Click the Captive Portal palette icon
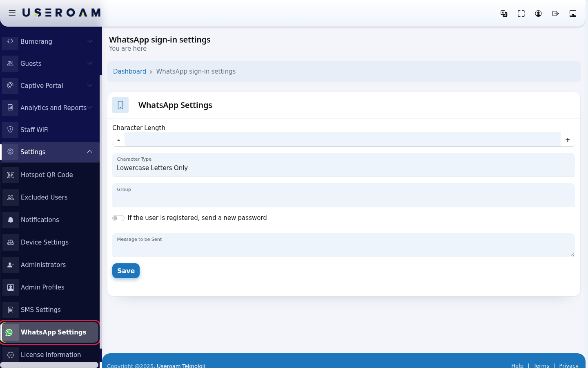This screenshot has height=368, width=588. tap(10, 85)
